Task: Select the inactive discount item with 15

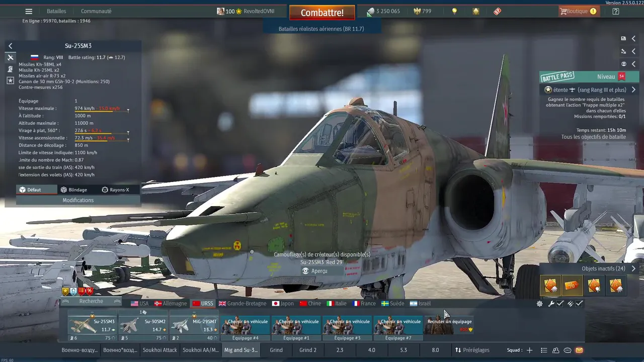Action: [594, 286]
